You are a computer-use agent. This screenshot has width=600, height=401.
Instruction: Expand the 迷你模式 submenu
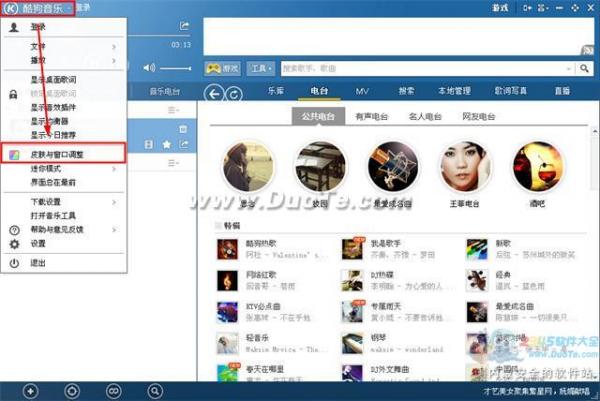coord(64,169)
